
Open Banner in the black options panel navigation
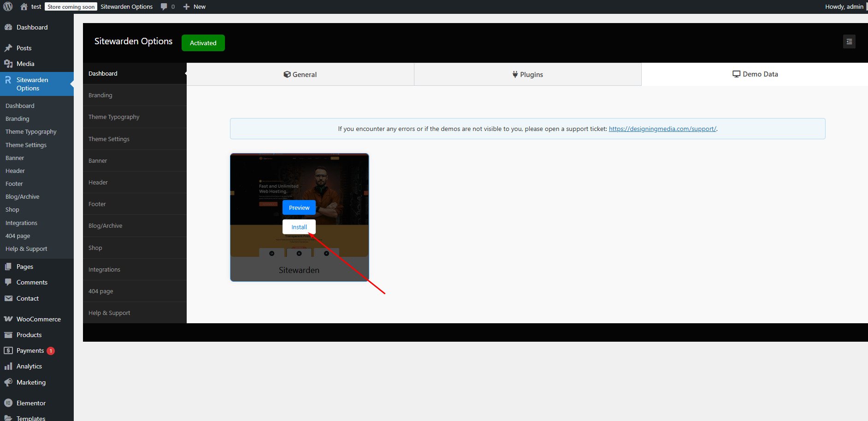point(135,160)
